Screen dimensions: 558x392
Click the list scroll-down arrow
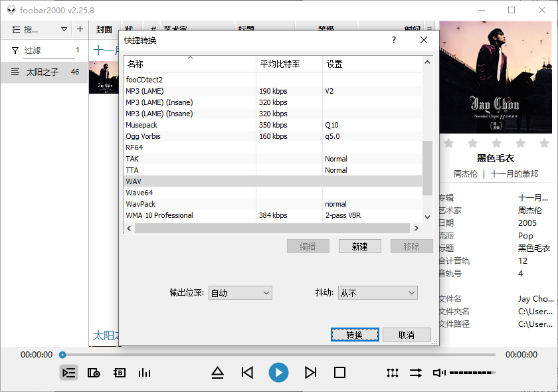click(427, 217)
